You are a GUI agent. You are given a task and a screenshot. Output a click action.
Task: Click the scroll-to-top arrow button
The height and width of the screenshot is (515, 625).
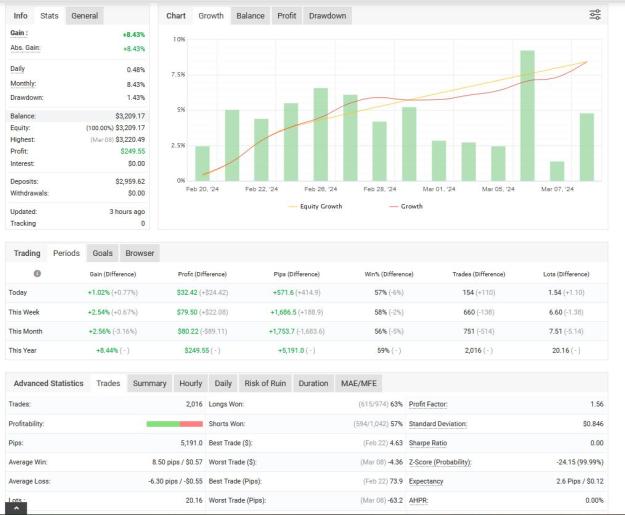[16, 508]
